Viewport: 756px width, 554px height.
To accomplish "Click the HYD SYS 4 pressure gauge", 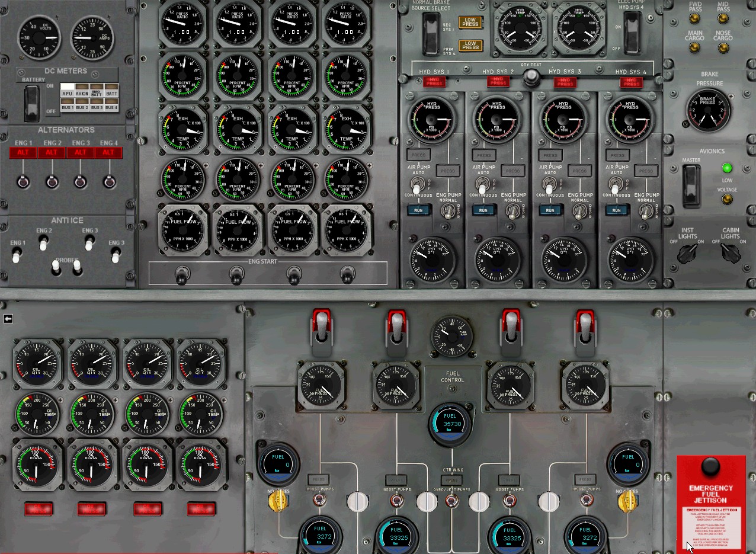I will click(x=630, y=119).
